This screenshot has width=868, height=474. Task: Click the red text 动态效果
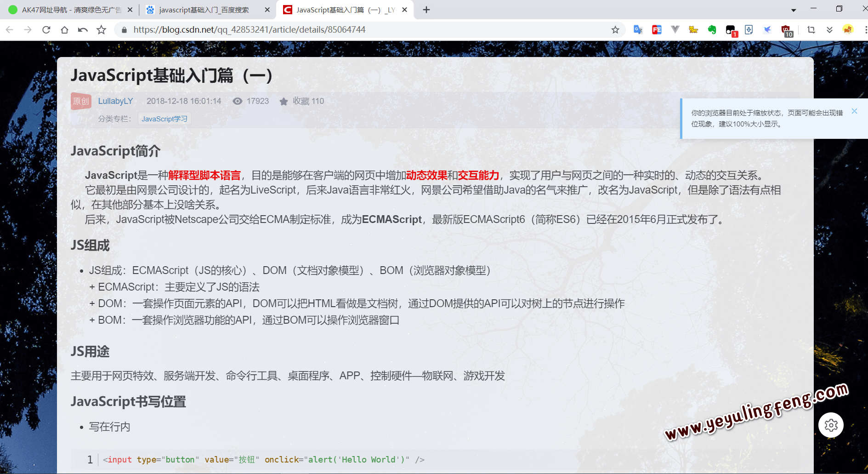[426, 175]
